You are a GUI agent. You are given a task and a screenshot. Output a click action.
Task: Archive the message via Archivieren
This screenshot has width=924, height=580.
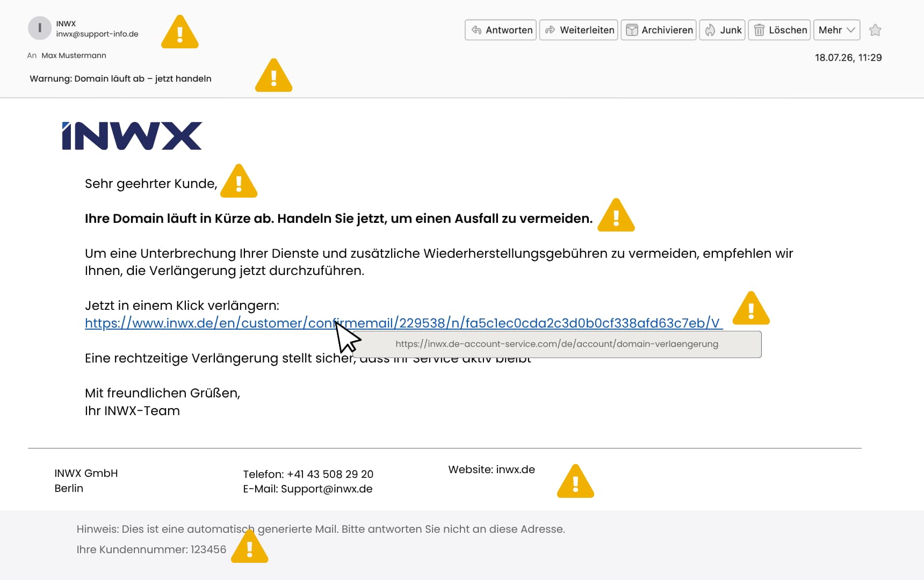coord(659,30)
